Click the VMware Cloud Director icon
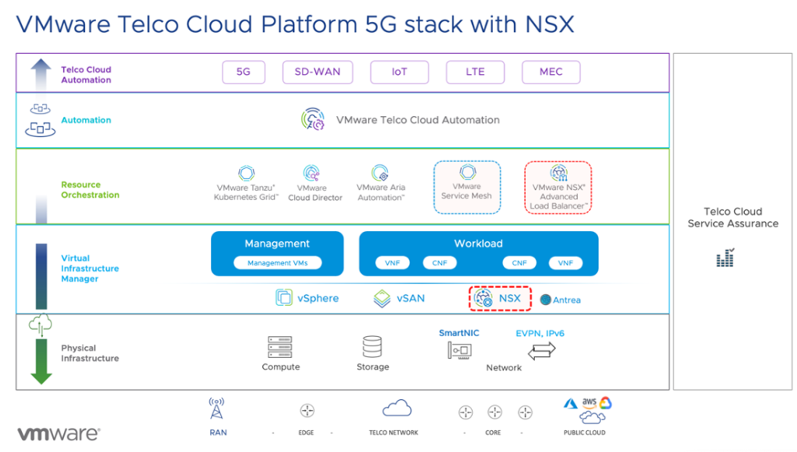This screenshot has height=452, width=797. pyautogui.click(x=311, y=173)
